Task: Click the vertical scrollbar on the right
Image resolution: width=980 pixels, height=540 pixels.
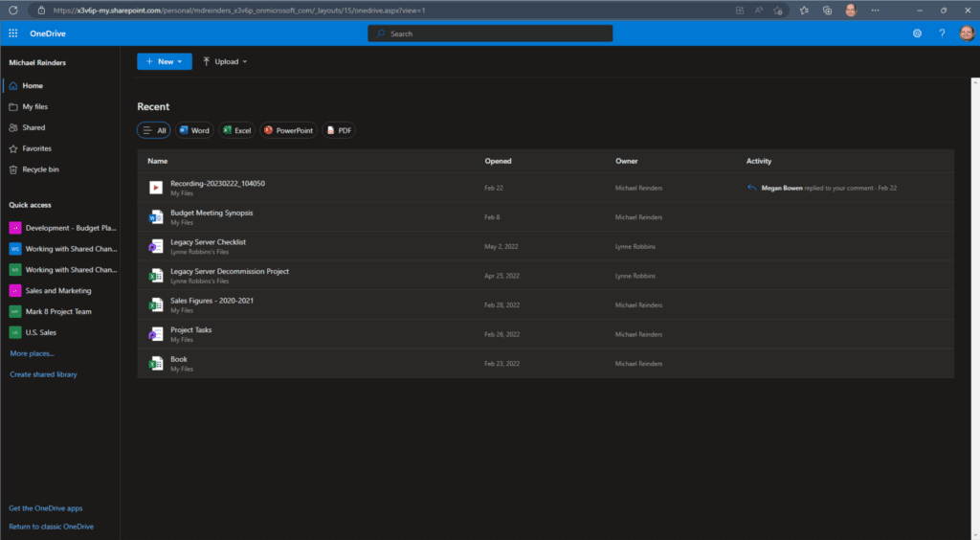Action: [x=975, y=308]
